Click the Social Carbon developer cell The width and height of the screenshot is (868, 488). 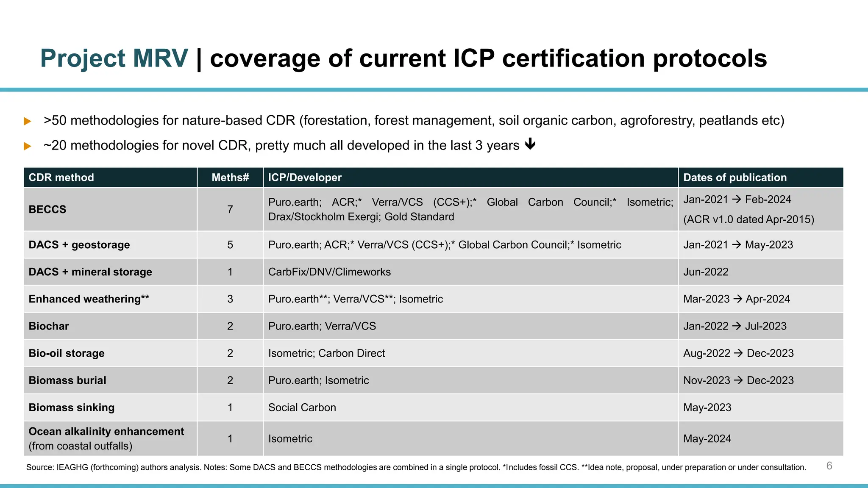click(x=302, y=408)
